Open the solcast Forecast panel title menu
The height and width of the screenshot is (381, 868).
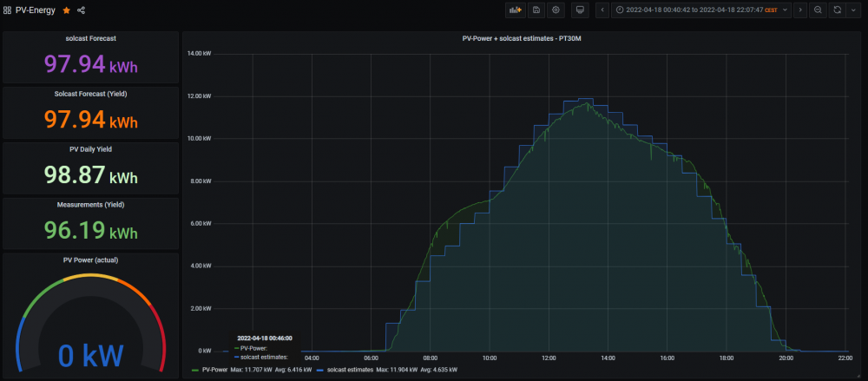tap(90, 39)
